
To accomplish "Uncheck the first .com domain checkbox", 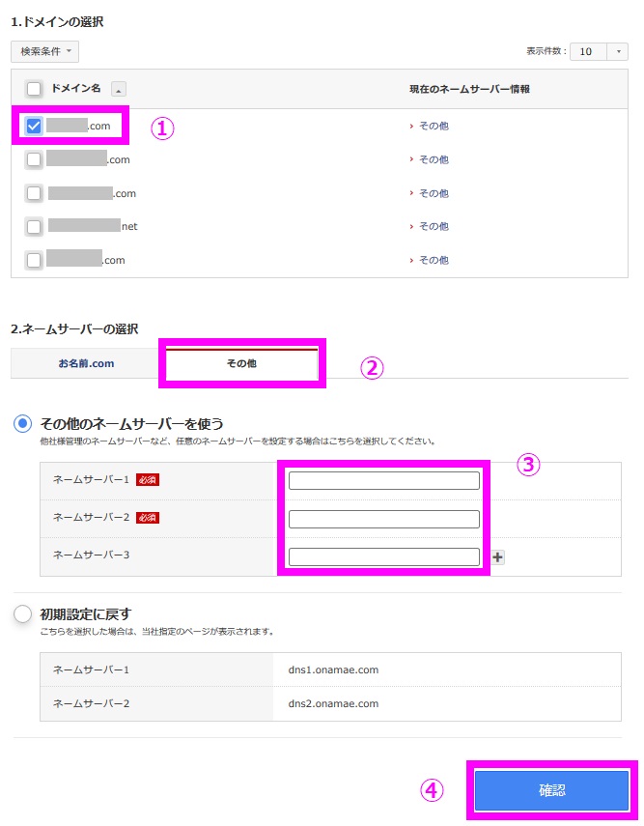I will pyautogui.click(x=34, y=126).
